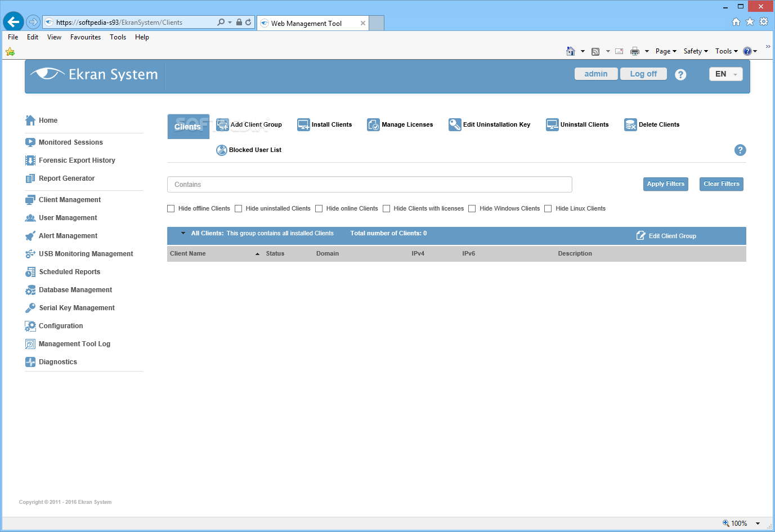Click the Edit Client Group pencil icon
Image resolution: width=775 pixels, height=532 pixels.
point(641,235)
